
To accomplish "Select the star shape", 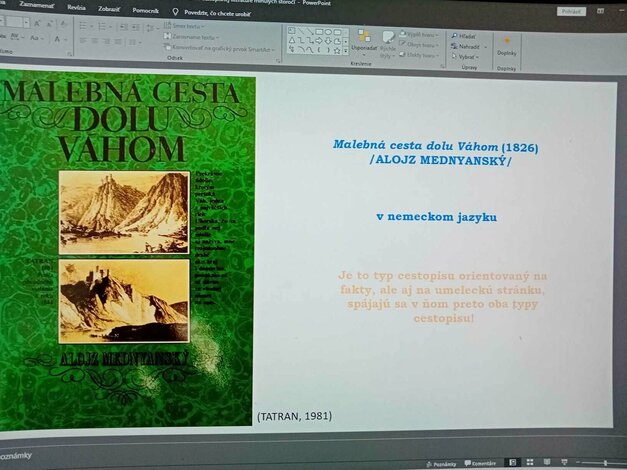I will (x=337, y=51).
